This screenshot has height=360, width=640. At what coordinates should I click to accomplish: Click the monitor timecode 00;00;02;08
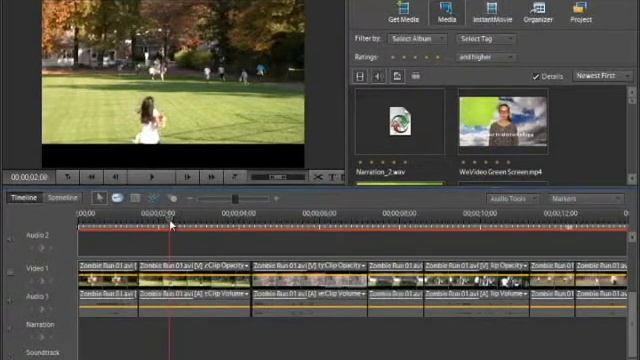(x=29, y=177)
